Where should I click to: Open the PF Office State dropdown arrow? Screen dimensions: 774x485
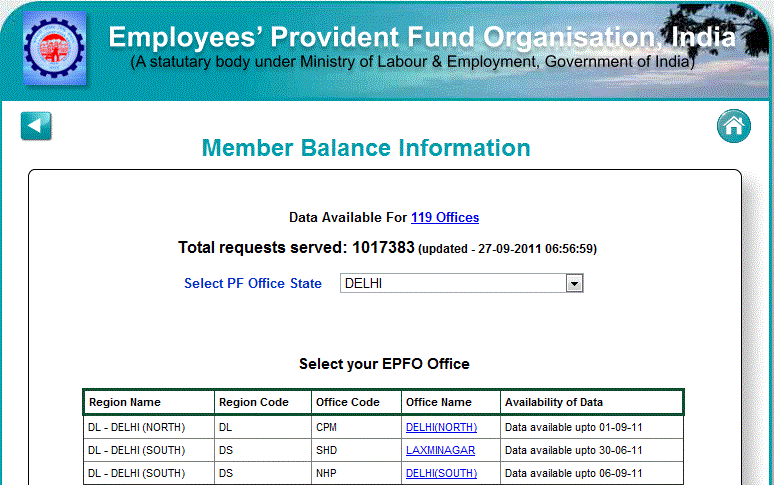click(x=574, y=284)
